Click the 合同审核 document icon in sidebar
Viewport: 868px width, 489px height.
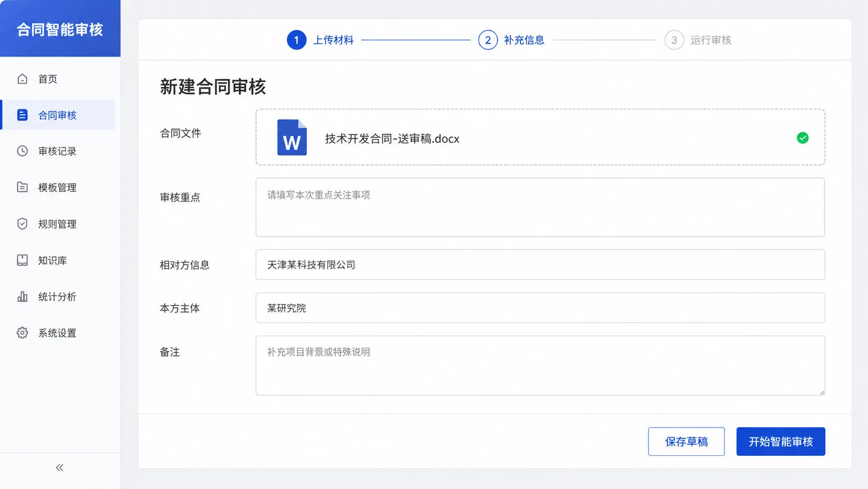[22, 115]
